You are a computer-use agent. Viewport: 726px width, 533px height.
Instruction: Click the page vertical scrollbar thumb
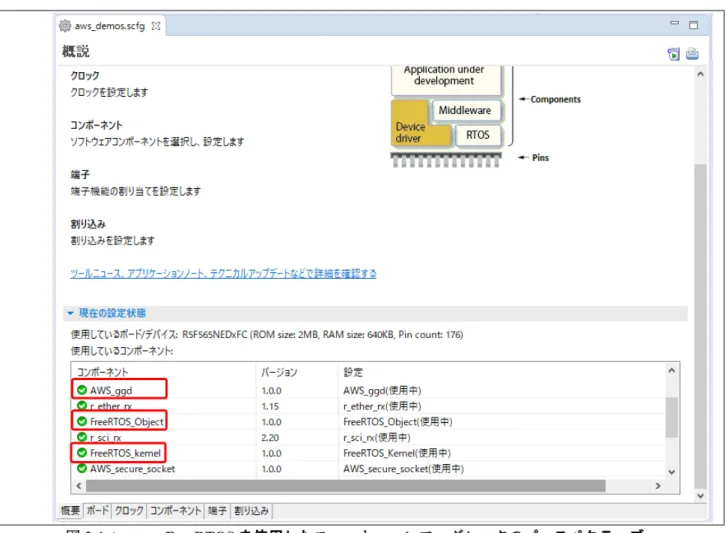point(701,326)
